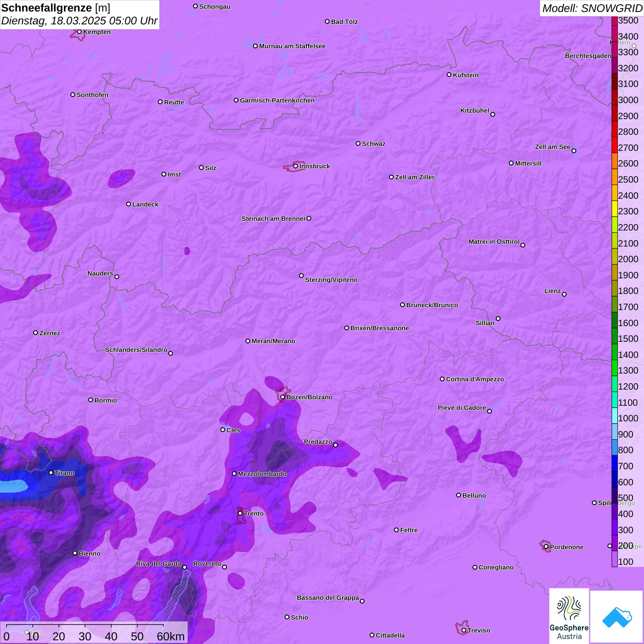Click the Zernez location dot

[36, 333]
